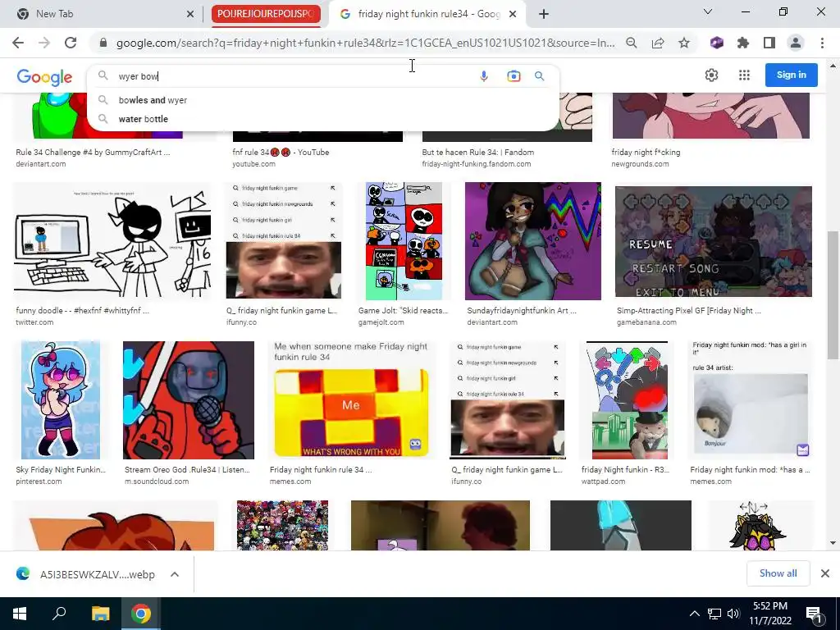Open Google quick settings gear
This screenshot has height=630, width=840.
[711, 75]
